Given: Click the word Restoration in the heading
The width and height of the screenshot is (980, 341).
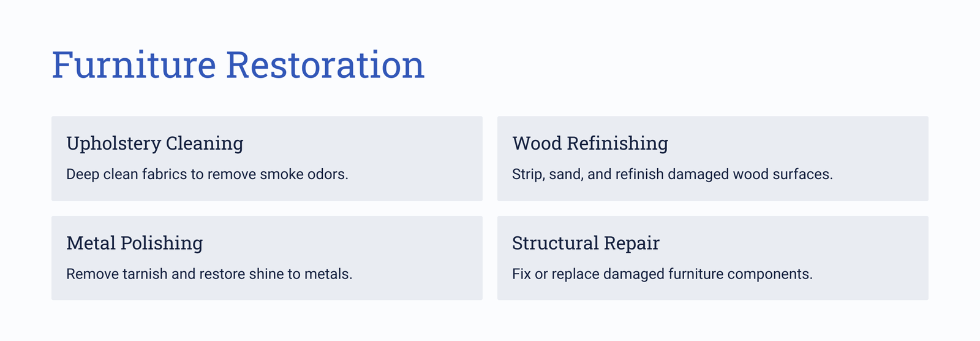Looking at the screenshot, I should tap(325, 65).
